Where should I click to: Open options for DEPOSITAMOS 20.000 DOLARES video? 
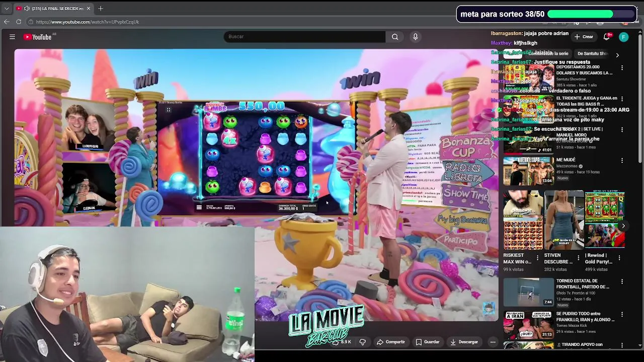point(622,67)
